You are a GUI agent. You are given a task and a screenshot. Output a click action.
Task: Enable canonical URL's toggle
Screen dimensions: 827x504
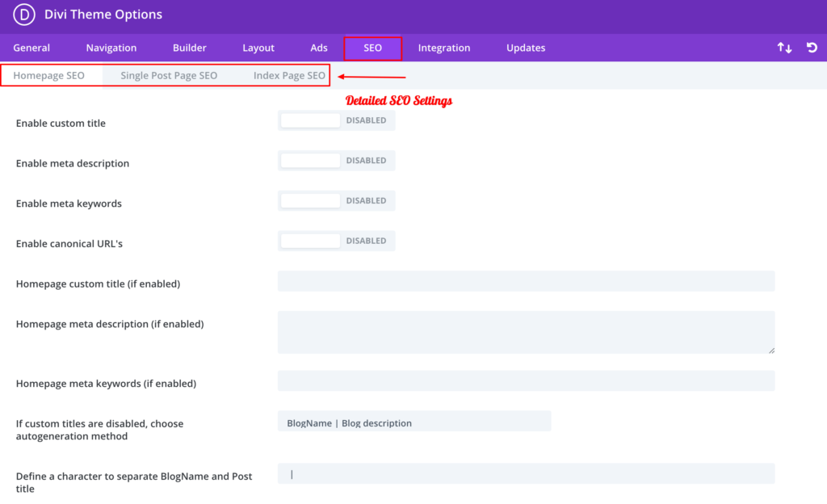pyautogui.click(x=337, y=241)
